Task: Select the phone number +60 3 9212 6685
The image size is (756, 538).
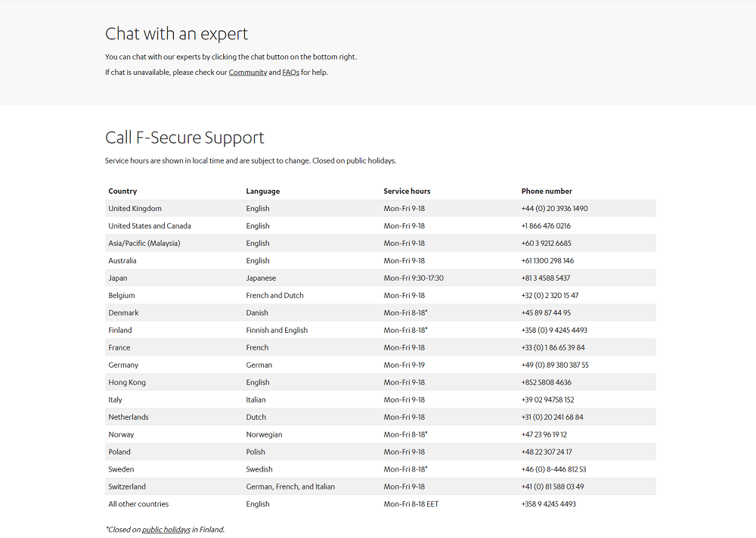Action: point(547,243)
